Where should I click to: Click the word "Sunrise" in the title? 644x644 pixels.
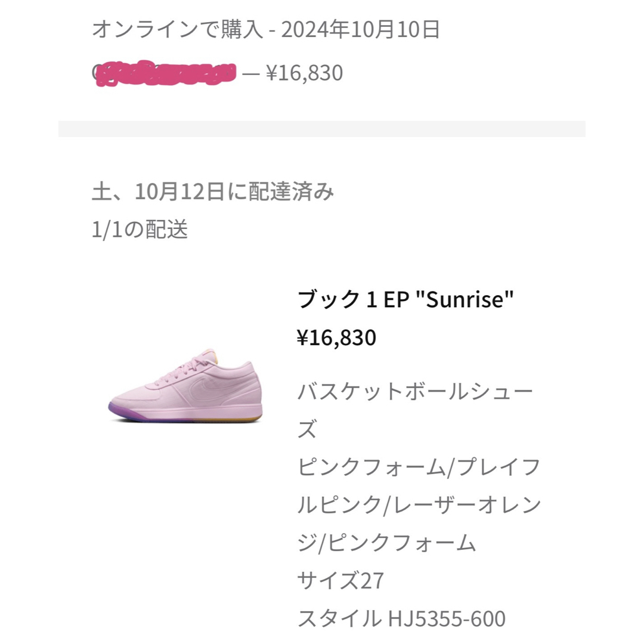465,299
